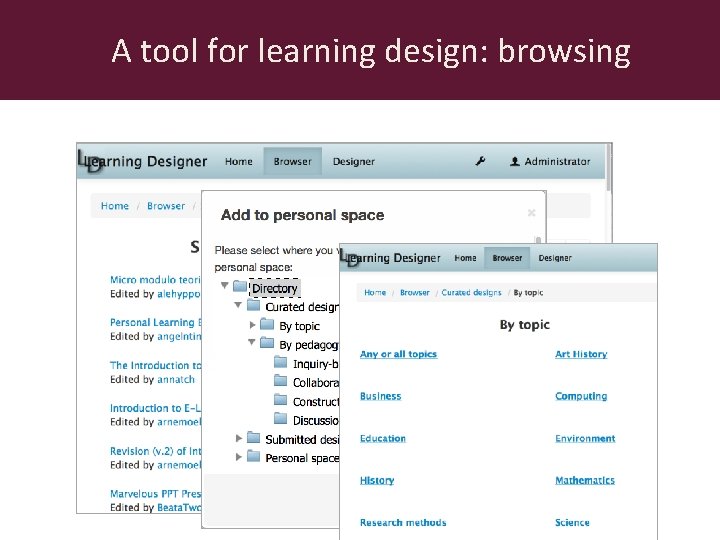Expand the By topic tree node
The height and width of the screenshot is (540, 720).
[x=252, y=325]
